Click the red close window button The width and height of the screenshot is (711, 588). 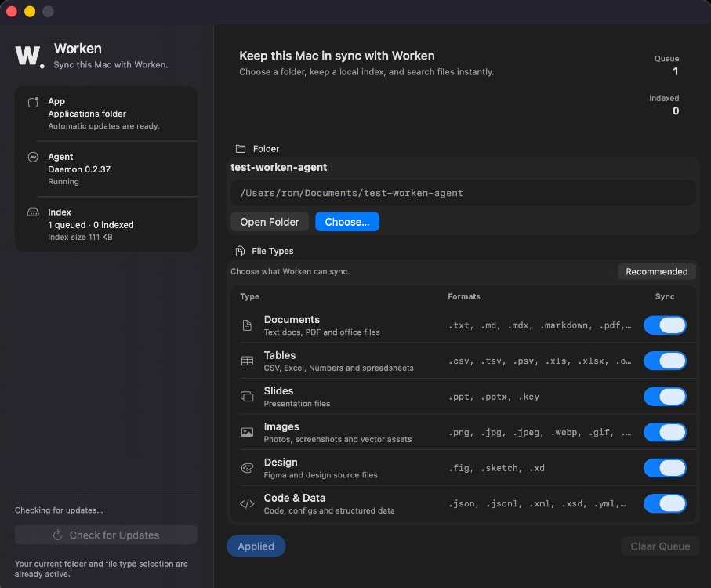coord(12,11)
